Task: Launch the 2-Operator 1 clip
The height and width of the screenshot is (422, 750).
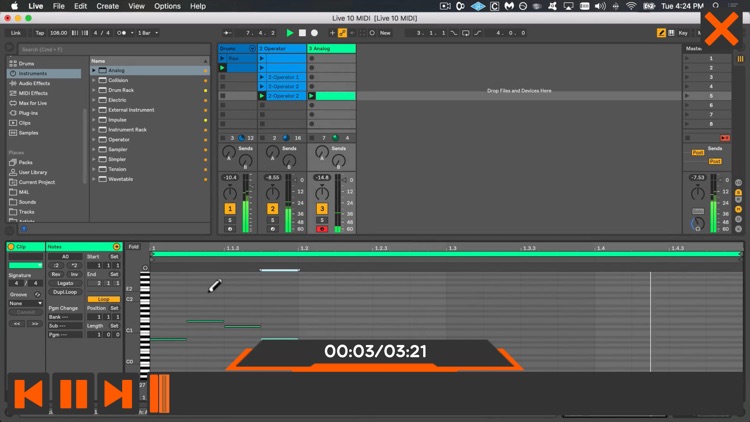Action: click(x=262, y=77)
